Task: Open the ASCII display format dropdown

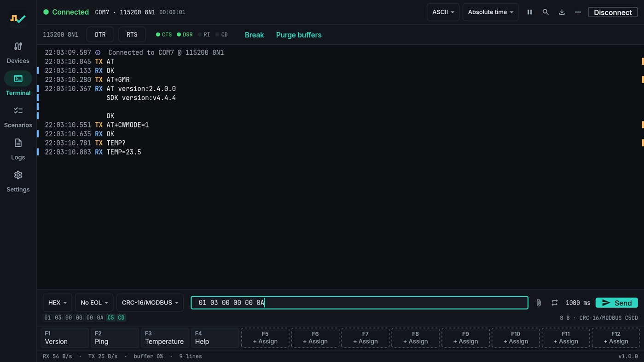Action: [x=443, y=12]
